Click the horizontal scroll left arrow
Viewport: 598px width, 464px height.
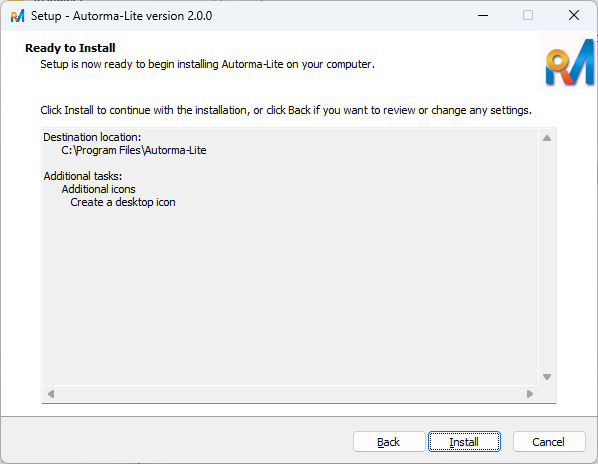51,394
